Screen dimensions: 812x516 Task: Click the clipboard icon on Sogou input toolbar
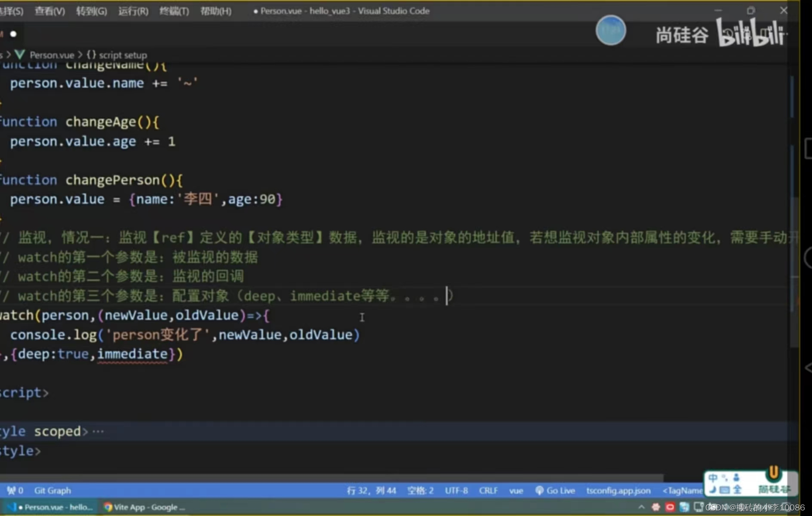pyautogui.click(x=737, y=478)
